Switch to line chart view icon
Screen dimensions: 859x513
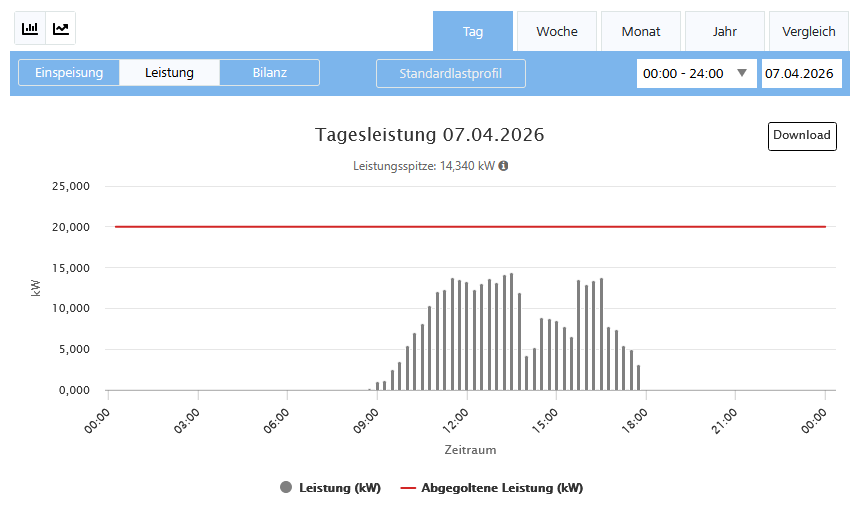pyautogui.click(x=61, y=29)
